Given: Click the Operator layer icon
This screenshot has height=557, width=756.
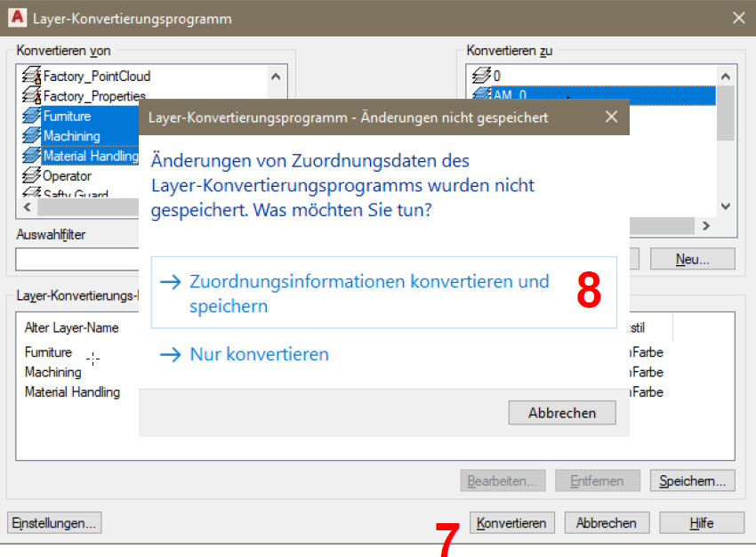Looking at the screenshot, I should pos(32,175).
